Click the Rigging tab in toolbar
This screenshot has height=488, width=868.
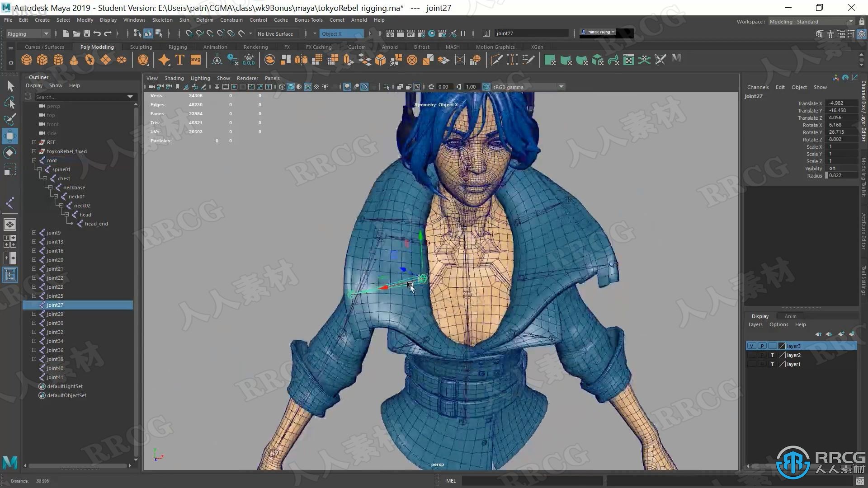(x=177, y=47)
